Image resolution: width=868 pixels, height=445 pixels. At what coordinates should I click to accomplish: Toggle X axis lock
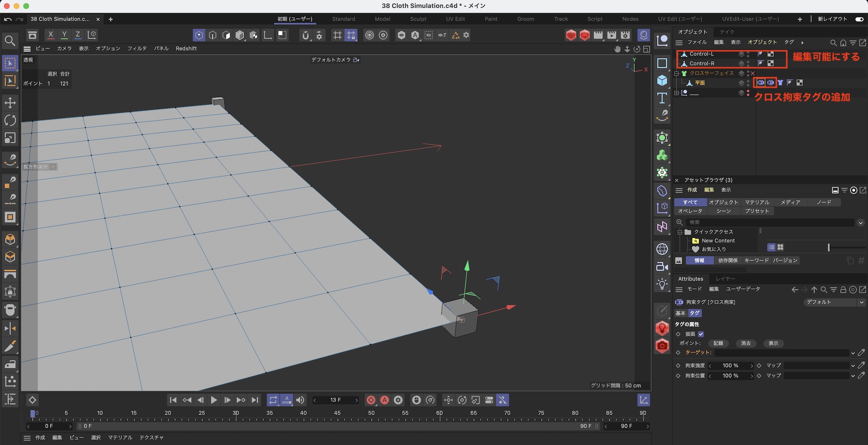point(51,35)
